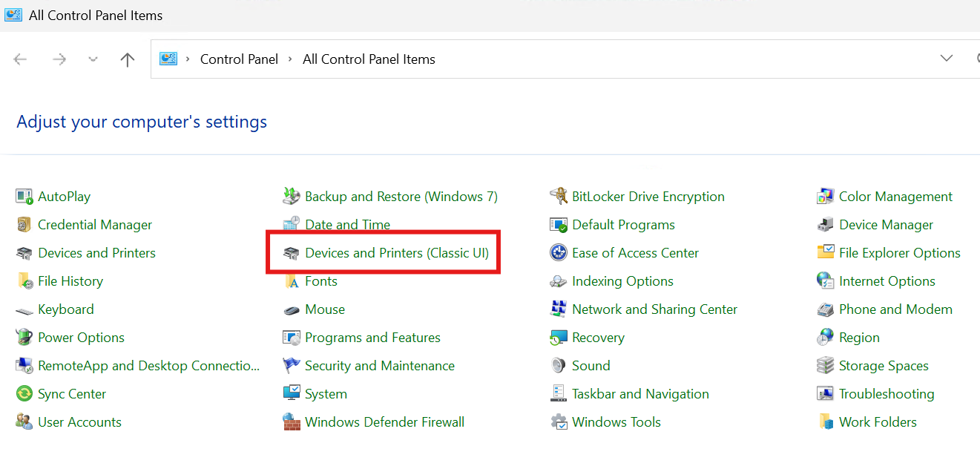
Task: Click the Sync Center green icon
Action: pos(24,394)
